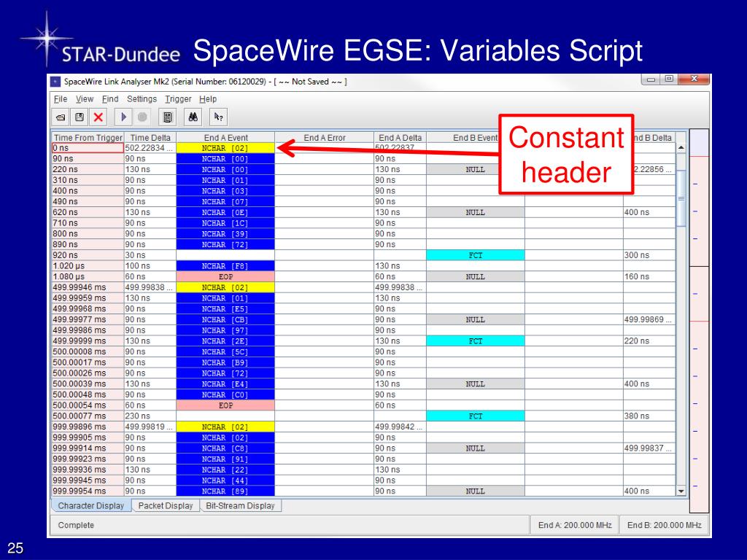Select the NCHAR [2E] event cell
Viewport: 747px width, 560px height.
pyautogui.click(x=225, y=341)
